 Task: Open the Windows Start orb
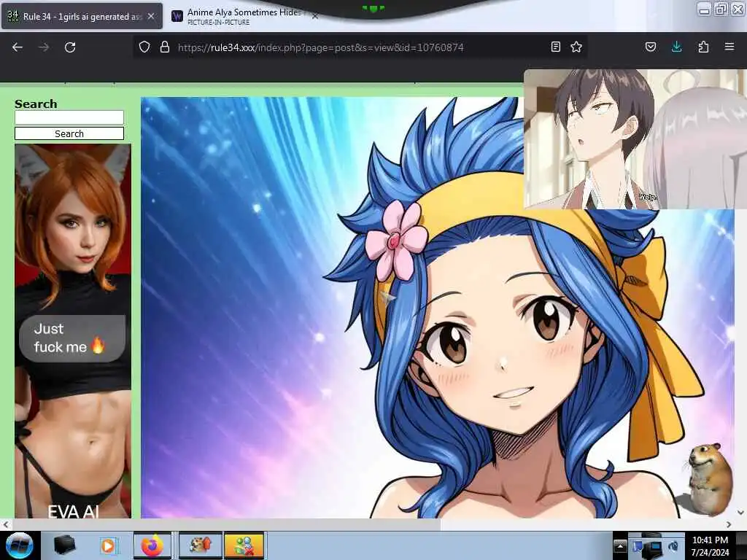[x=18, y=545]
